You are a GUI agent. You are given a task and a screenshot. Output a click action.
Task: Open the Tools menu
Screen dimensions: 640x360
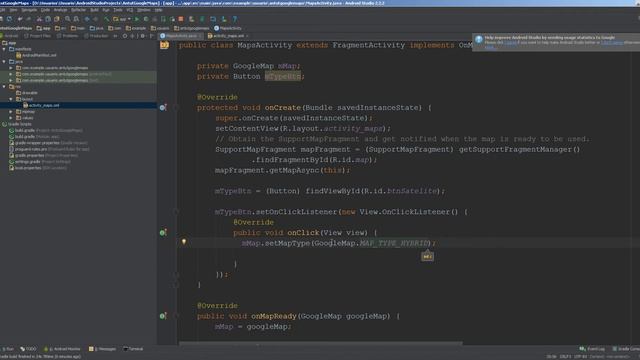[x=118, y=10]
